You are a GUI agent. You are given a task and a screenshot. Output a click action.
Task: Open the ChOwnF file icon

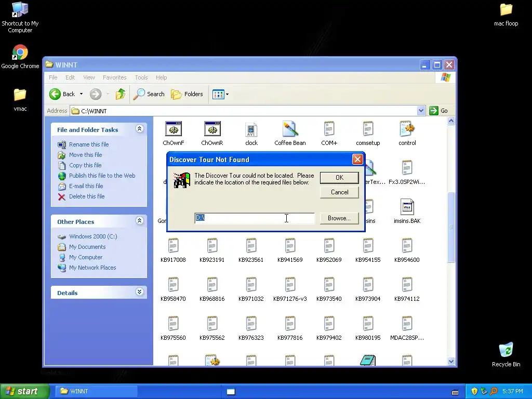pyautogui.click(x=174, y=129)
